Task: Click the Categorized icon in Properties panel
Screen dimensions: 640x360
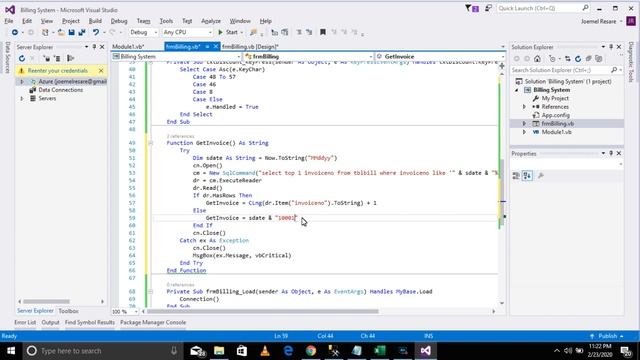Action: pos(516,176)
